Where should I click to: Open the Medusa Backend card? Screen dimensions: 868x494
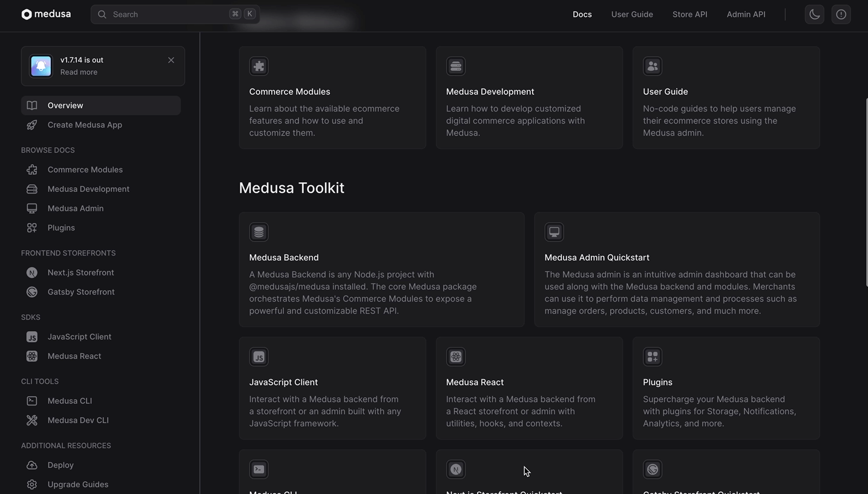pyautogui.click(x=382, y=269)
